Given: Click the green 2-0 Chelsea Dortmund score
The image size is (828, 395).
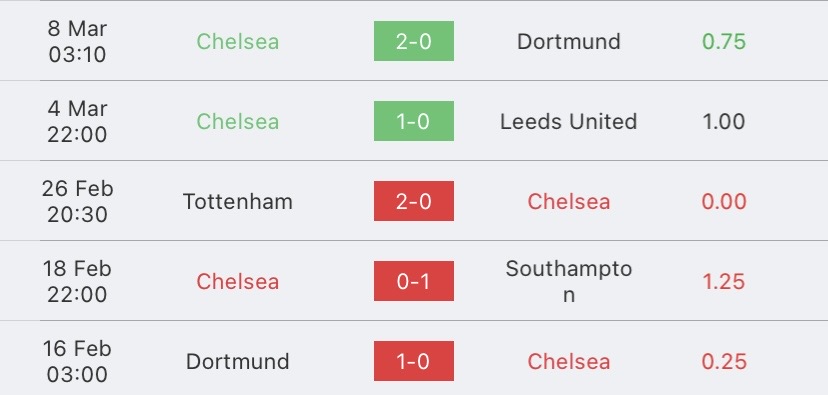Looking at the screenshot, I should click(x=413, y=41).
